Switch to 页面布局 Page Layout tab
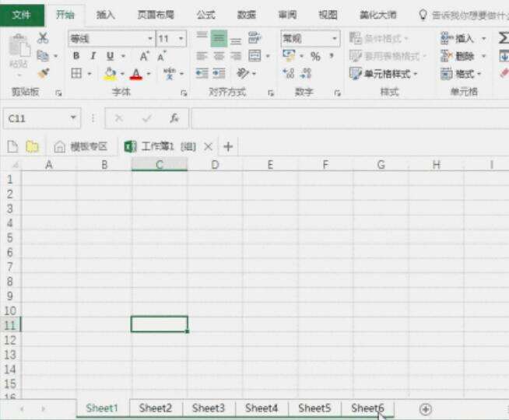The image size is (509, 420). pos(156,15)
